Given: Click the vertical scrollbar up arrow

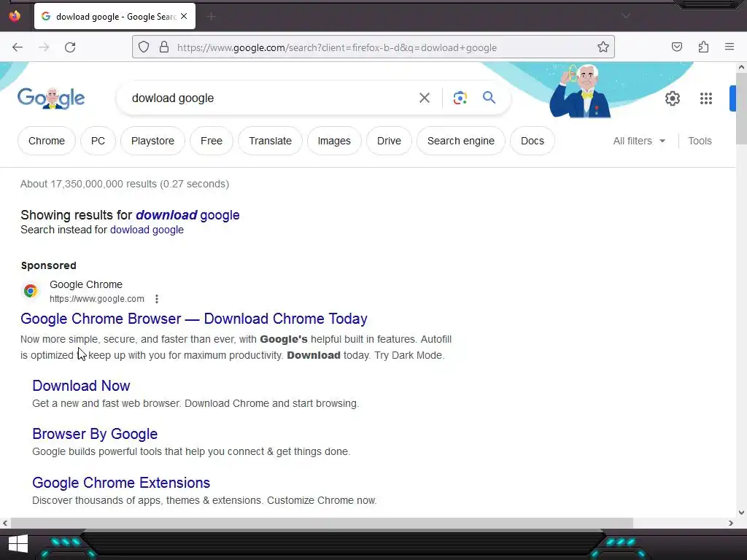Looking at the screenshot, I should point(741,67).
